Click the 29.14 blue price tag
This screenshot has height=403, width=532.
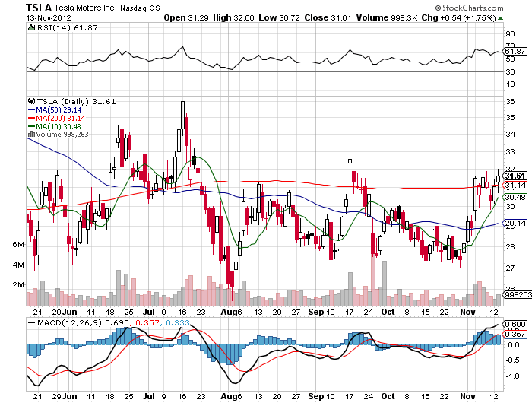[515, 223]
